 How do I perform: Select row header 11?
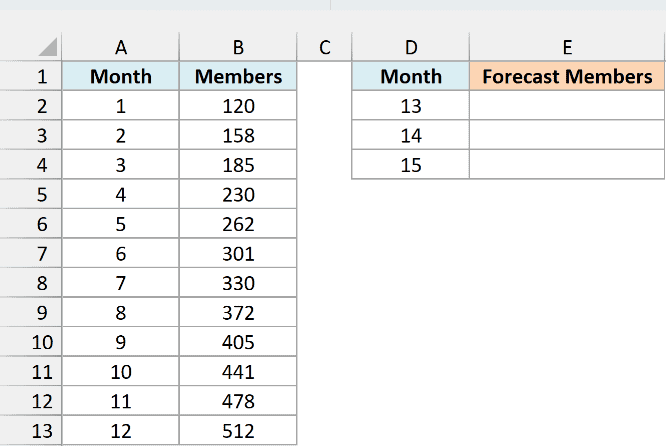click(31, 371)
